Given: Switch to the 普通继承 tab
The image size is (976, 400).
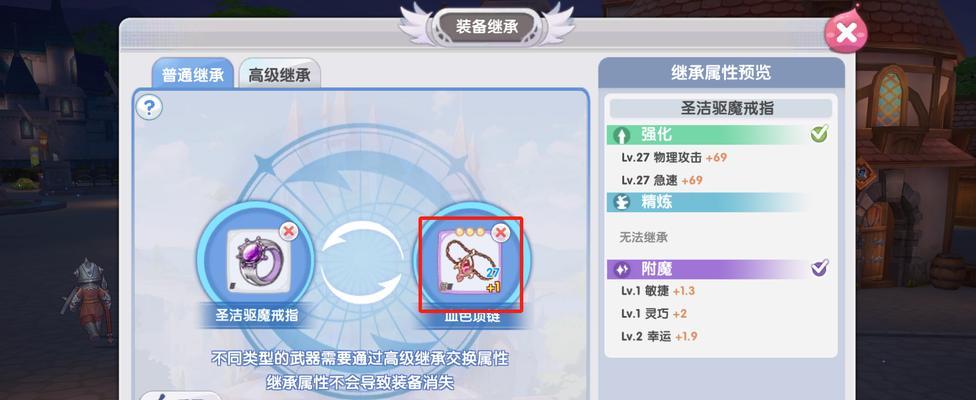Looking at the screenshot, I should [x=192, y=75].
